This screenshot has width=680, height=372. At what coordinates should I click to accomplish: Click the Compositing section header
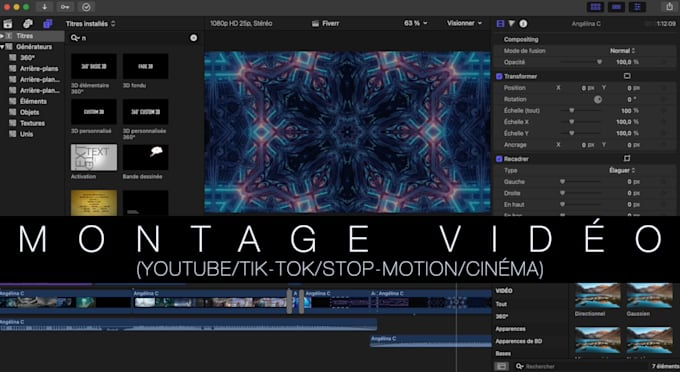pyautogui.click(x=521, y=39)
